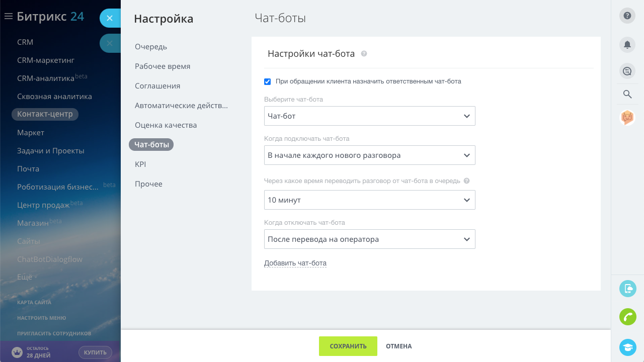Open the chat messages icon
644x362 pixels.
click(x=627, y=71)
